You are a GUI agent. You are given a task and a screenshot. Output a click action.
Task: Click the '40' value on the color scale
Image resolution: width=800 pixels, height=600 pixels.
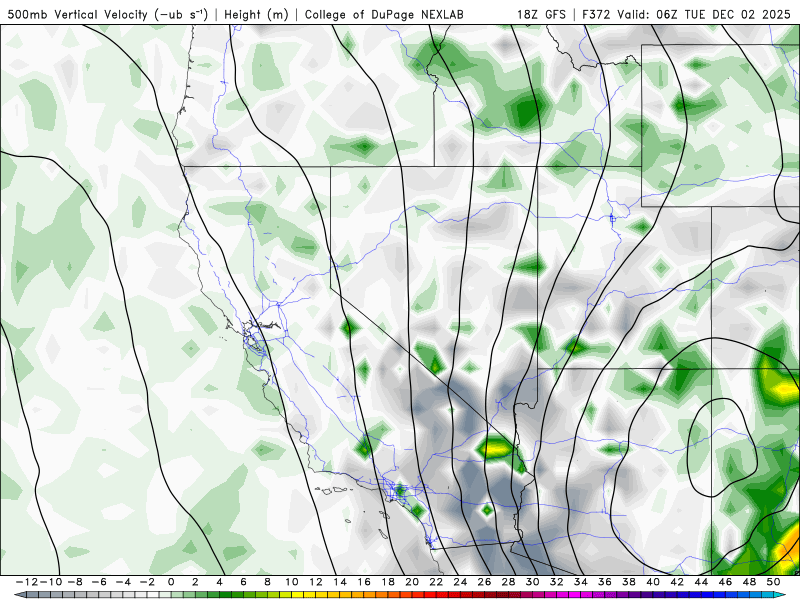tap(653, 582)
